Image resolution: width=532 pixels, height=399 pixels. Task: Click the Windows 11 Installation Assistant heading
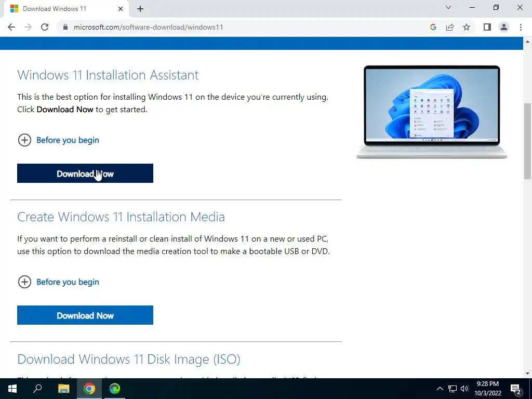(x=108, y=75)
